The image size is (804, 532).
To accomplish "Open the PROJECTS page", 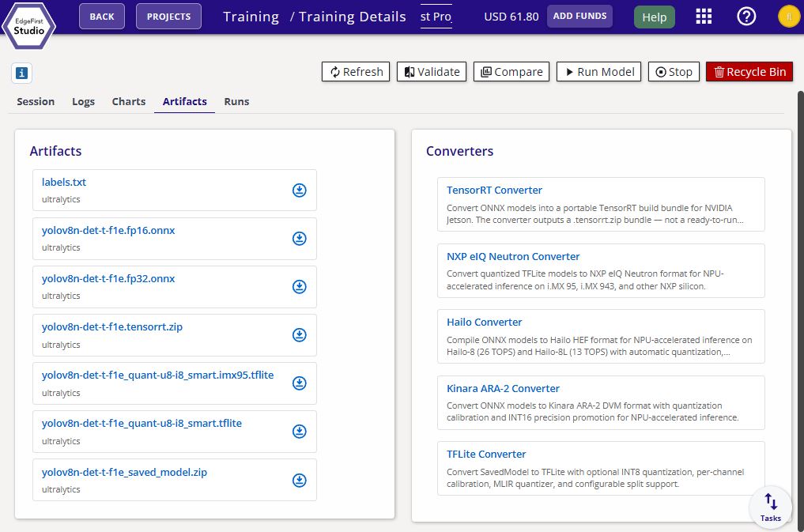I will (168, 17).
